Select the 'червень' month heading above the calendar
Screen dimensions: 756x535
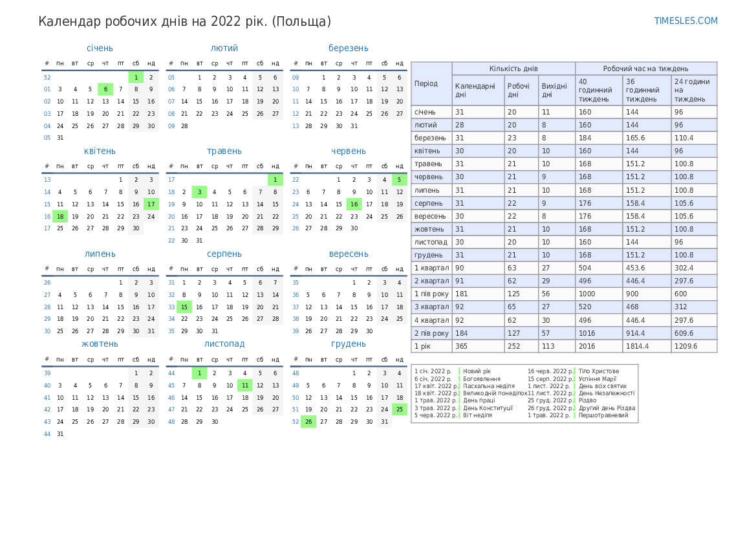pyautogui.click(x=348, y=151)
